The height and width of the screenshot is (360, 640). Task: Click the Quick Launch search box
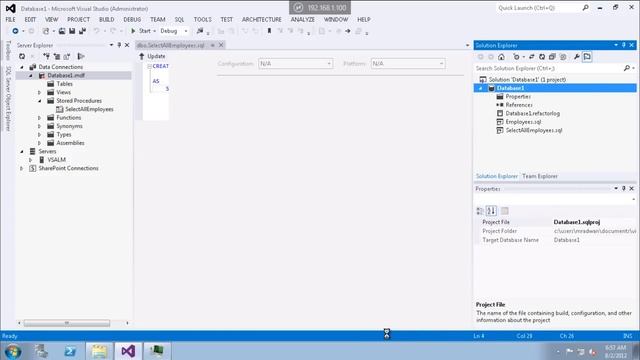[x=539, y=8]
